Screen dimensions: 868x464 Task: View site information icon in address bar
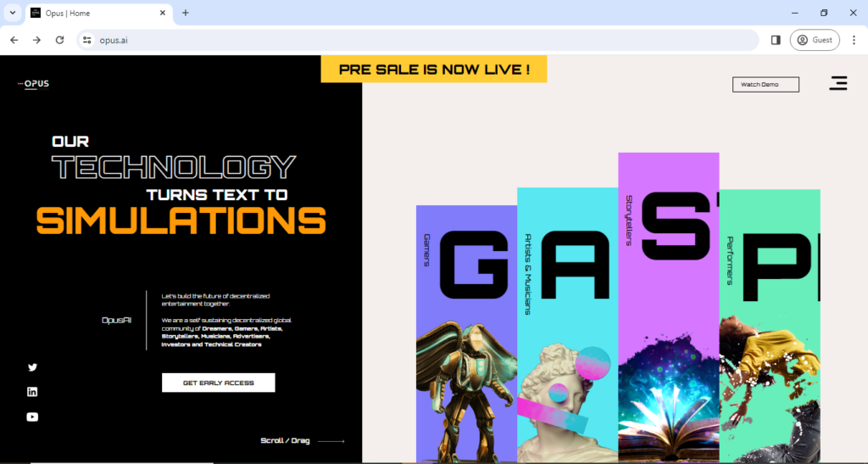click(x=86, y=40)
